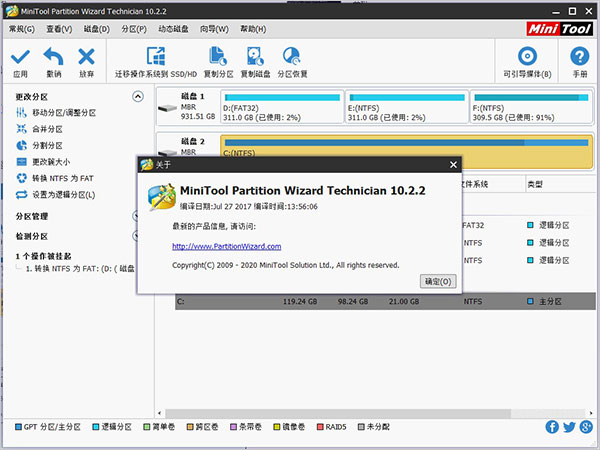Open the Twitter share icon
The image size is (600, 450).
tap(569, 427)
